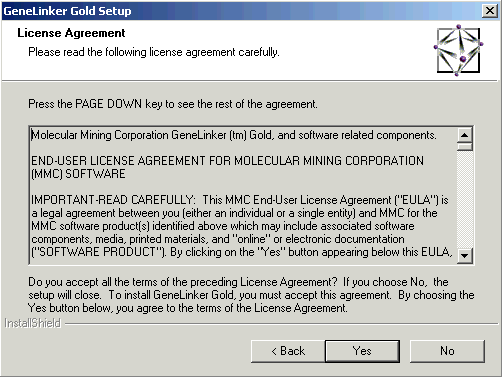
Task: Click the 'Please read the following license' subtitle
Action: point(154,52)
